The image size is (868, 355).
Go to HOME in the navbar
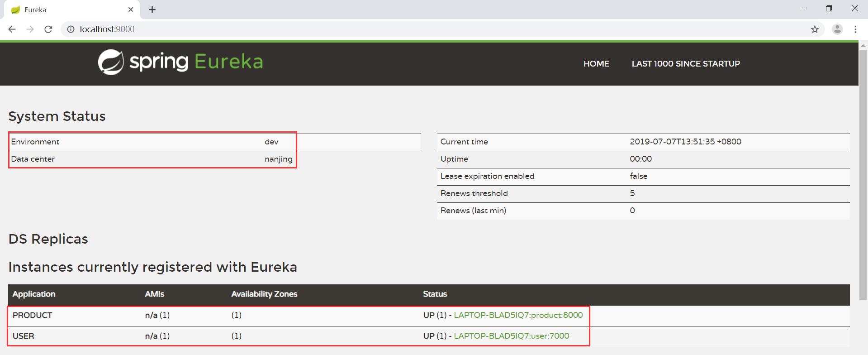(x=596, y=64)
